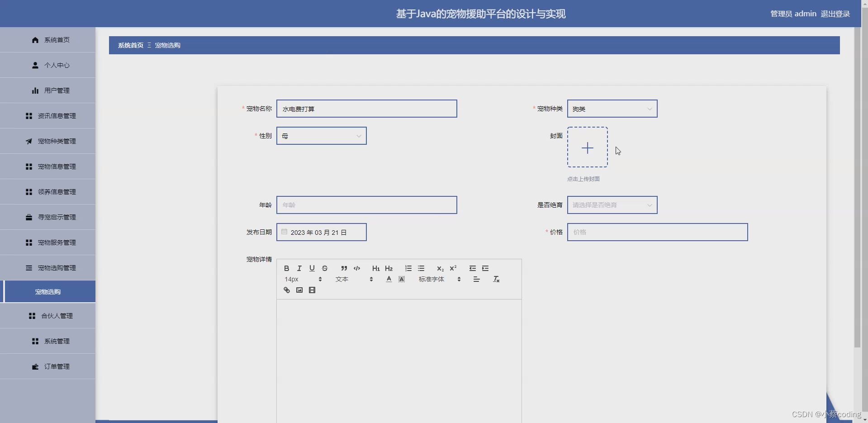The height and width of the screenshot is (423, 868).
Task: Open 系统管理 in the sidebar
Action: point(47,341)
